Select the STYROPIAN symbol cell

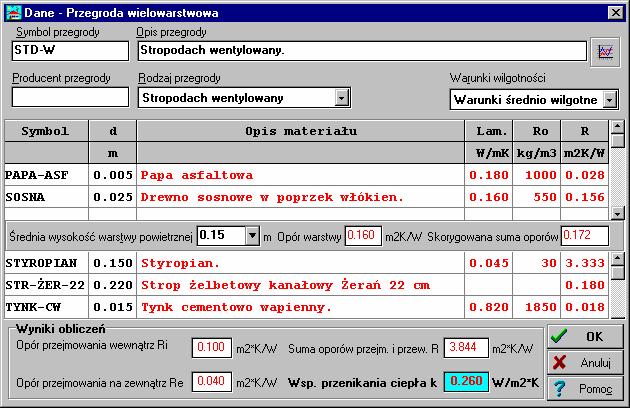[x=46, y=263]
